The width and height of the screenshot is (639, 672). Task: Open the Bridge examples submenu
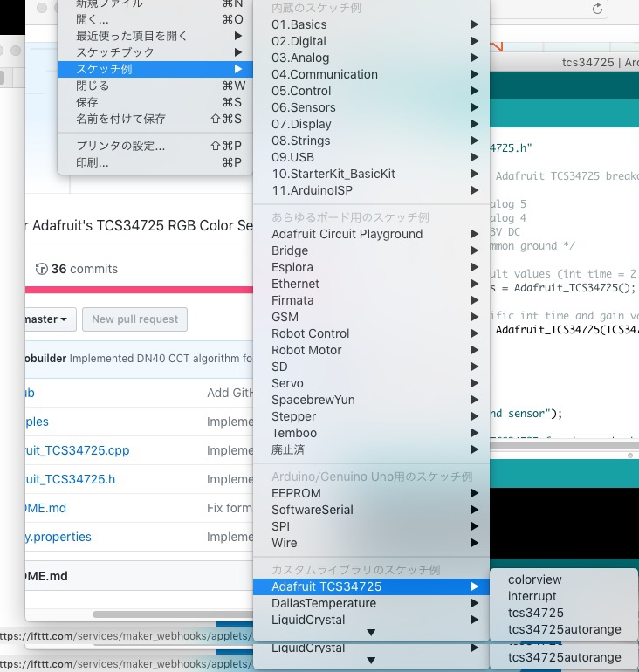point(371,250)
